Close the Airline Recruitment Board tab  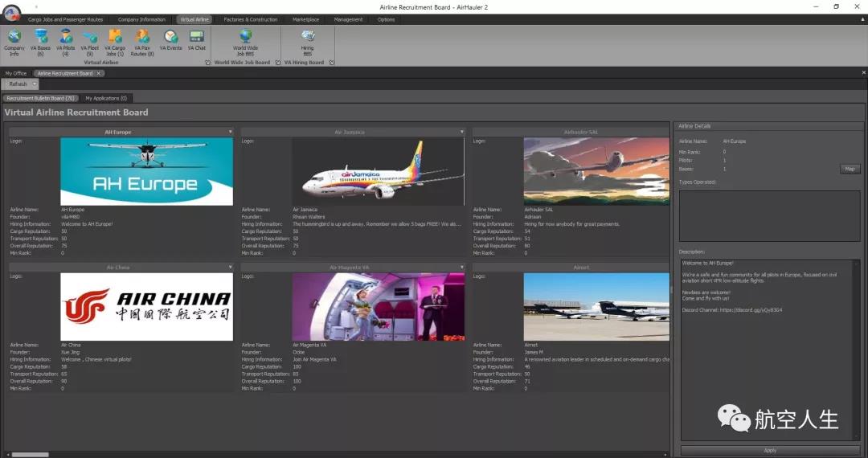tap(99, 73)
